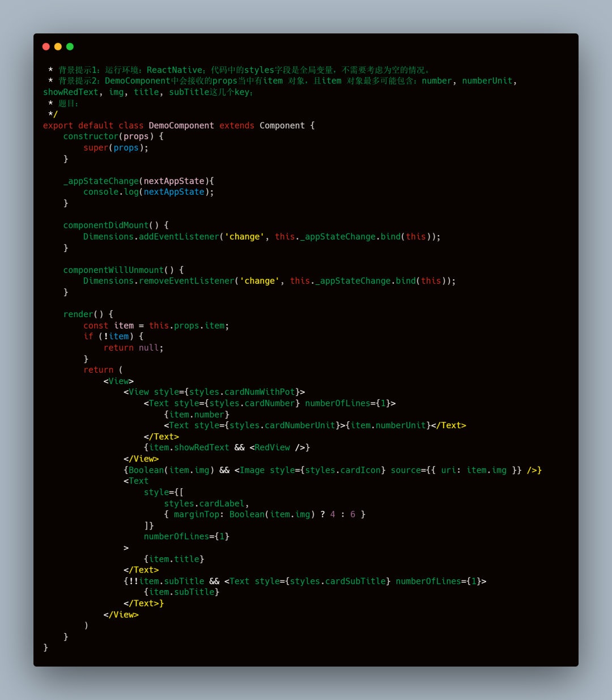Click the "{item.title}" expression

click(x=174, y=559)
